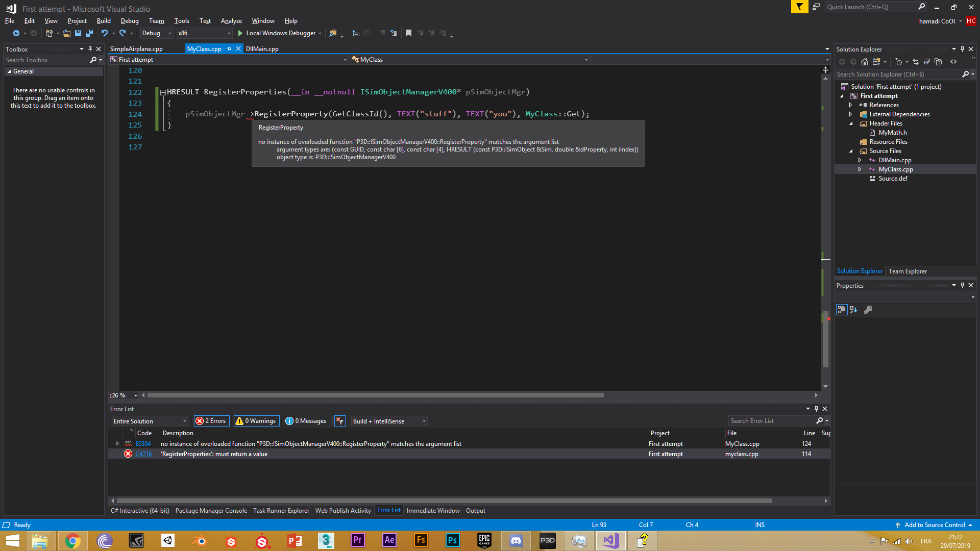This screenshot has width=980, height=551.
Task: Switch to the DllMain.cpp editor tab
Action: [x=262, y=48]
